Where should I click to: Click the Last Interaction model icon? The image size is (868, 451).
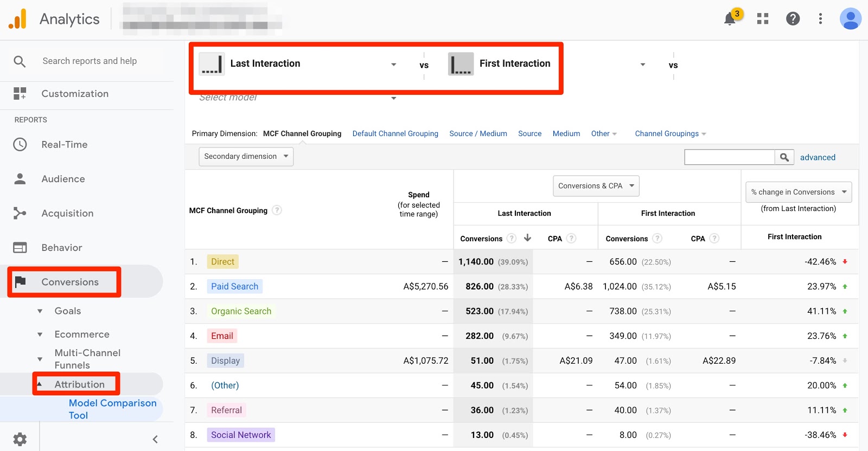click(212, 64)
